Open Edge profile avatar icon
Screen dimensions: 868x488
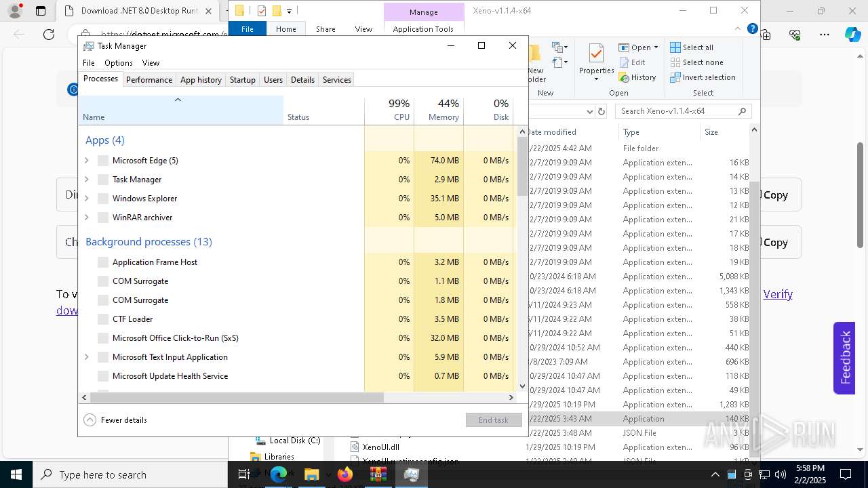(15, 11)
